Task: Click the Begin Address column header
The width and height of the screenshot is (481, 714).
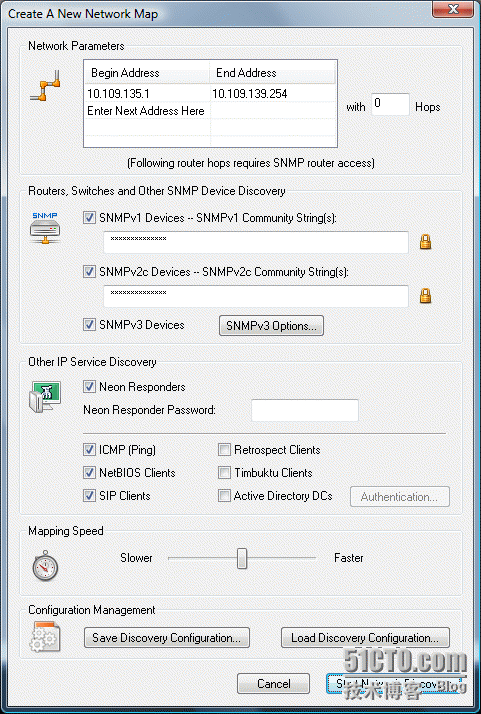Action: [x=147, y=73]
